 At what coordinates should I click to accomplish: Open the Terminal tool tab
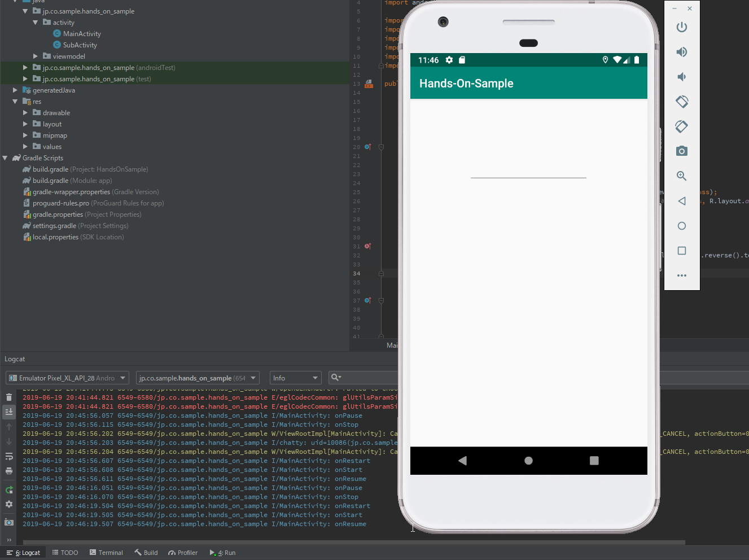[x=106, y=553]
